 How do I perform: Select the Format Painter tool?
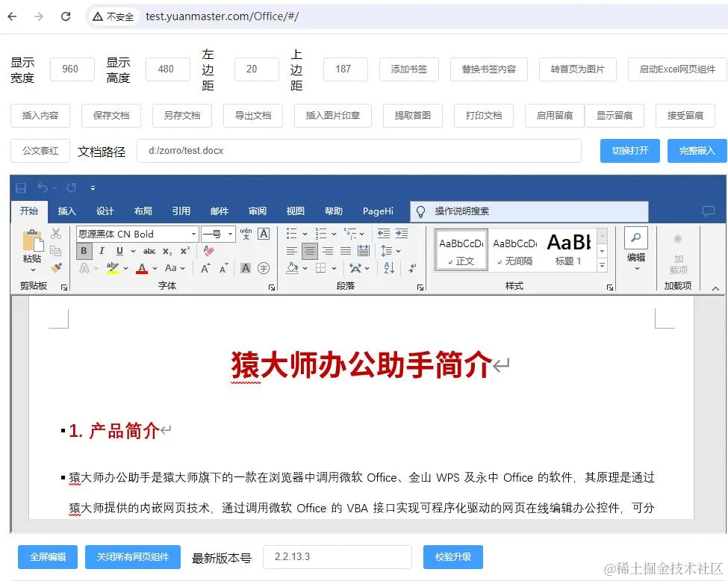(56, 267)
